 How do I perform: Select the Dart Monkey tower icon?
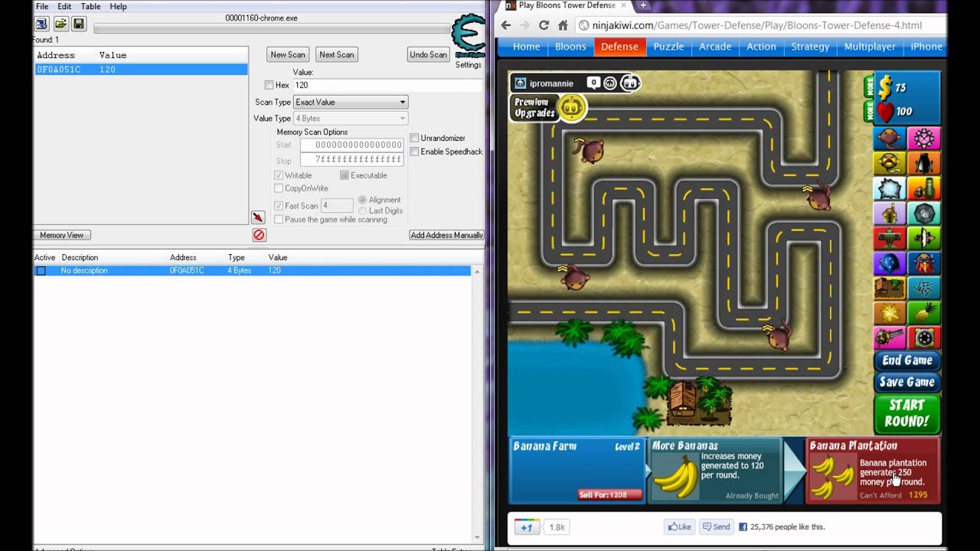pyautogui.click(x=890, y=139)
